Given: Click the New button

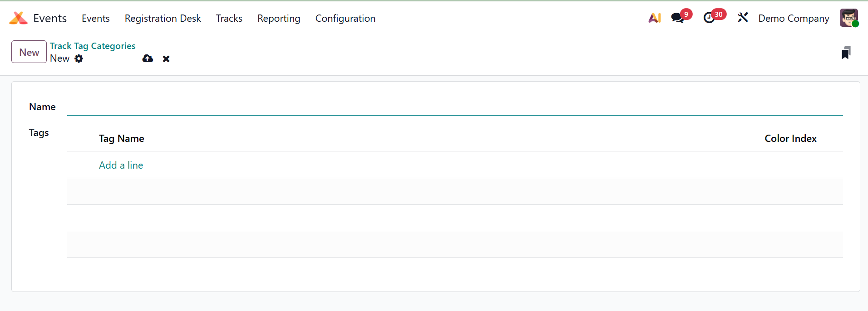Looking at the screenshot, I should pos(29,52).
